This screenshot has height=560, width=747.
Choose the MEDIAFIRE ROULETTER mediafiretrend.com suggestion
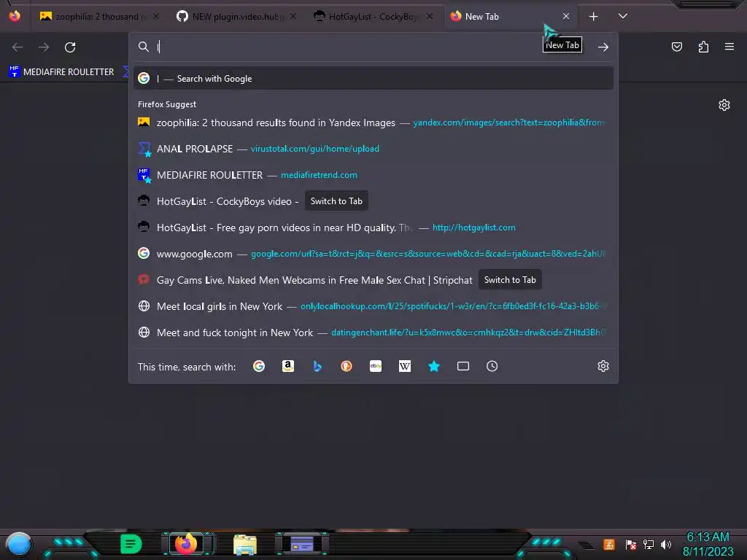pos(373,175)
